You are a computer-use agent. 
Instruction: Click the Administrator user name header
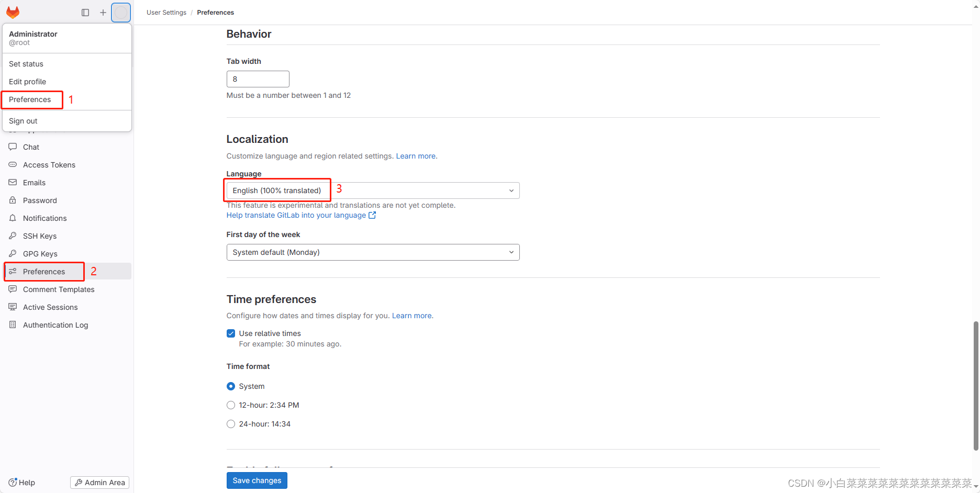coord(33,34)
